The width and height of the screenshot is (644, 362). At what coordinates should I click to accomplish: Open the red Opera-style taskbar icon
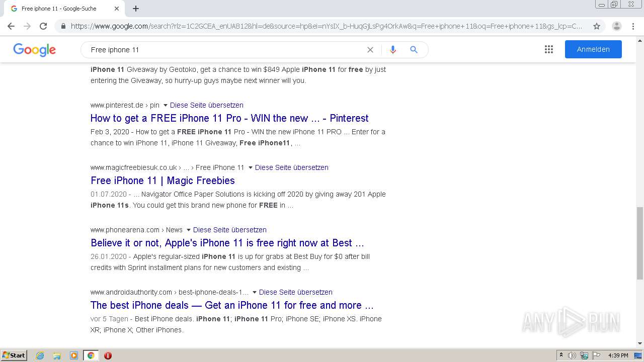[108, 355]
